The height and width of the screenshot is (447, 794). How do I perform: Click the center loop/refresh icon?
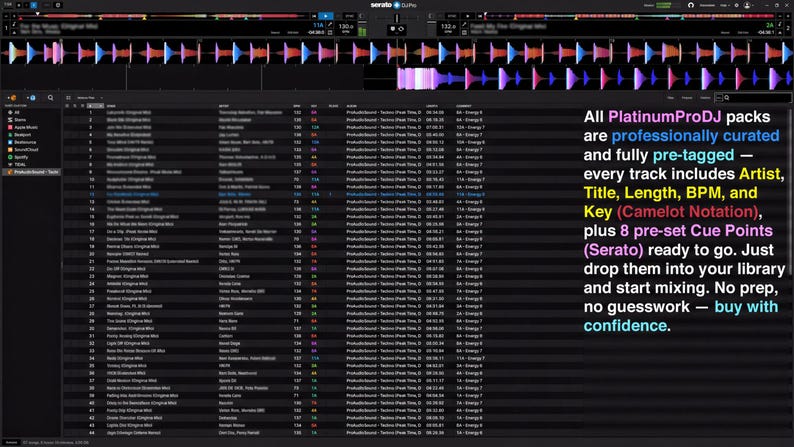401,29
